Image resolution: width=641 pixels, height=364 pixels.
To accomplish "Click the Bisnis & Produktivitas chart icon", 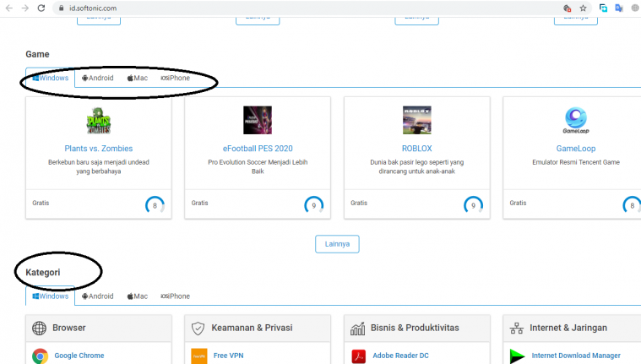I will [357, 328].
